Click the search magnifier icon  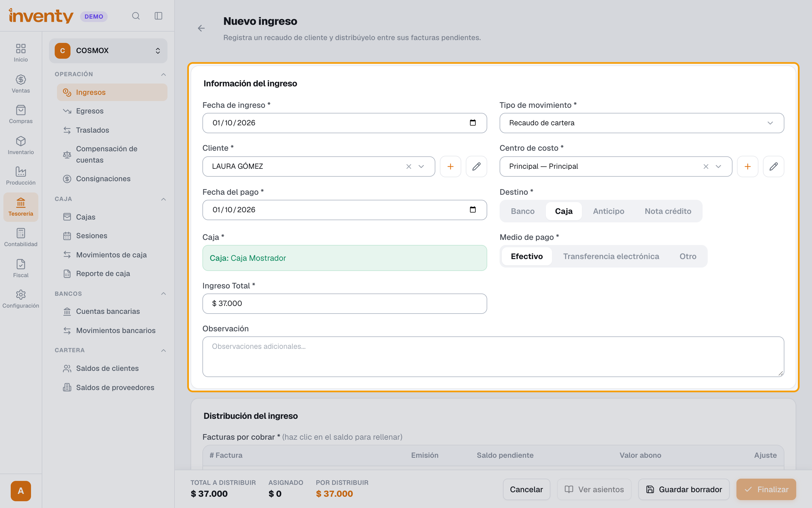point(136,16)
